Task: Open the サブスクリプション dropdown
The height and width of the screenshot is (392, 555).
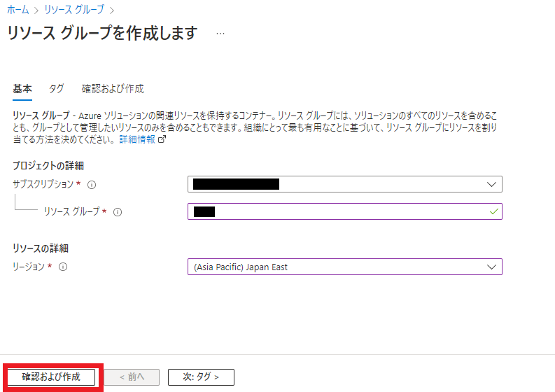Action: (344, 184)
